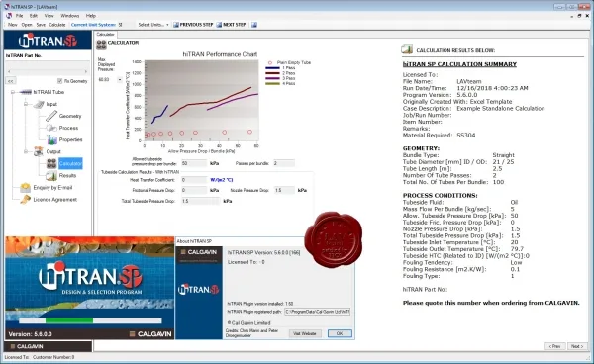Click Calculate in the toolbar

click(x=57, y=25)
